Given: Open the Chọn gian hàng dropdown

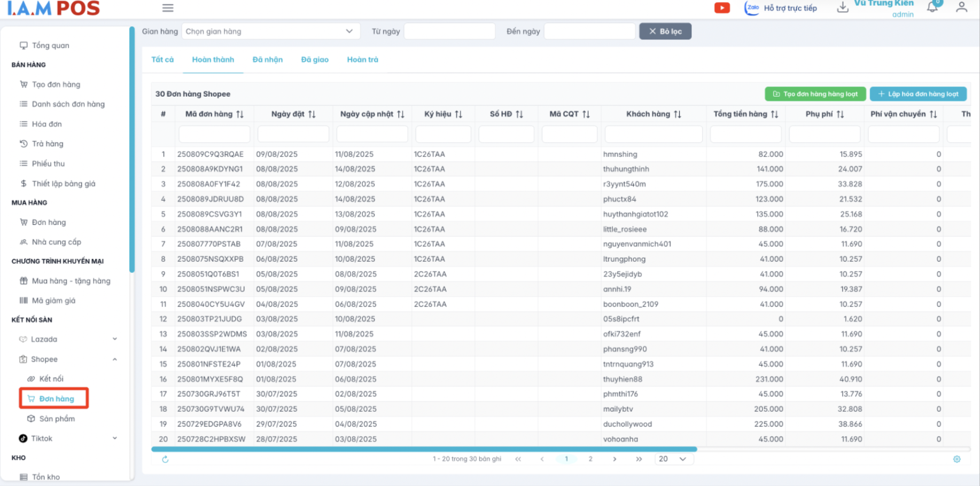Looking at the screenshot, I should coord(270,32).
